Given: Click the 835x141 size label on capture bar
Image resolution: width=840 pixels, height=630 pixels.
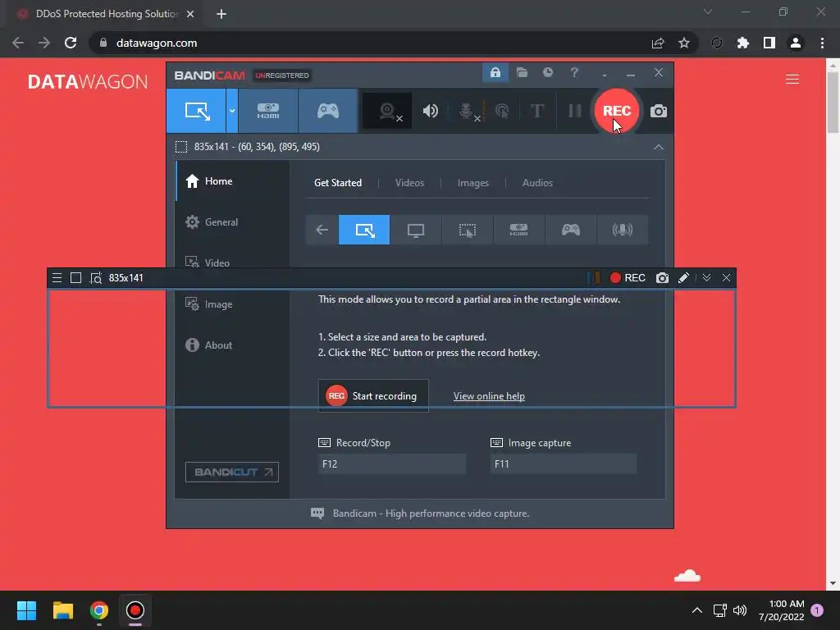Looking at the screenshot, I should point(126,277).
